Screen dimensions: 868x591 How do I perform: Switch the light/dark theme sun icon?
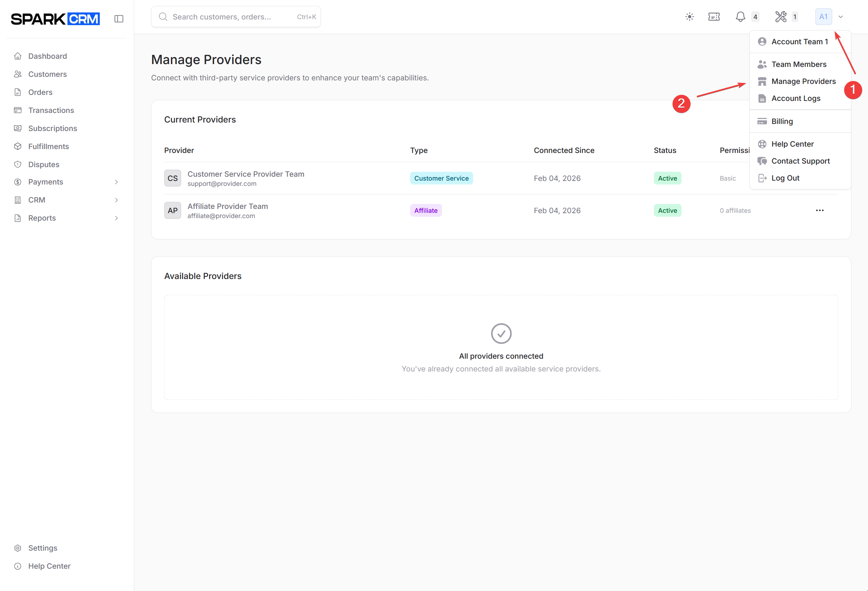tap(689, 17)
